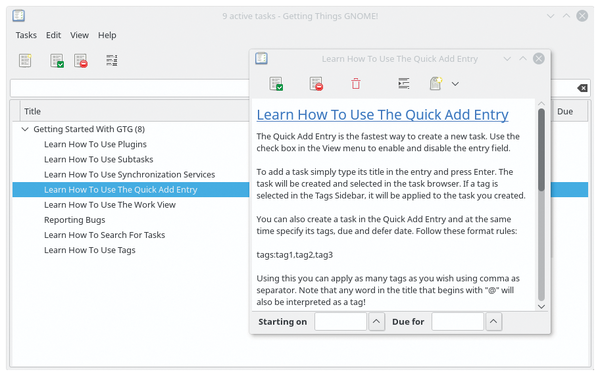
Task: Select Learn How To Use Tags task
Action: coord(90,250)
